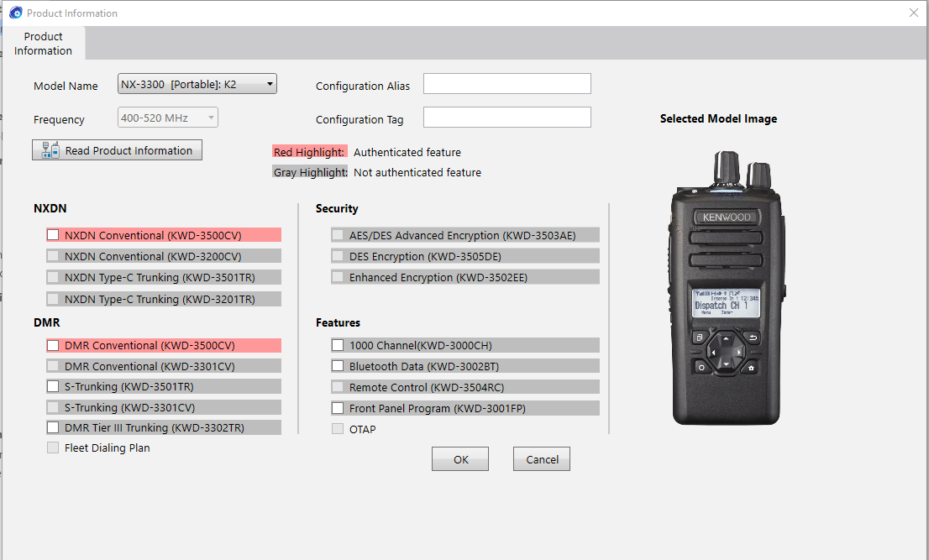This screenshot has height=560, width=929.
Task: Enable Bluetooth Data (KWD-3002BT)
Action: click(x=338, y=366)
